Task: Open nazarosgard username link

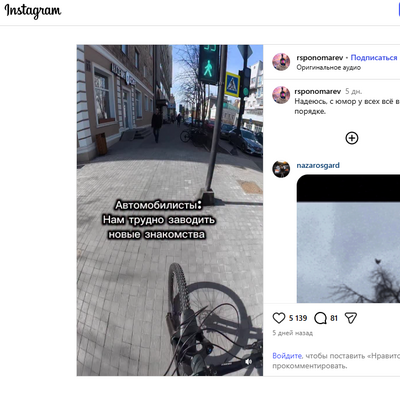Action: point(318,165)
